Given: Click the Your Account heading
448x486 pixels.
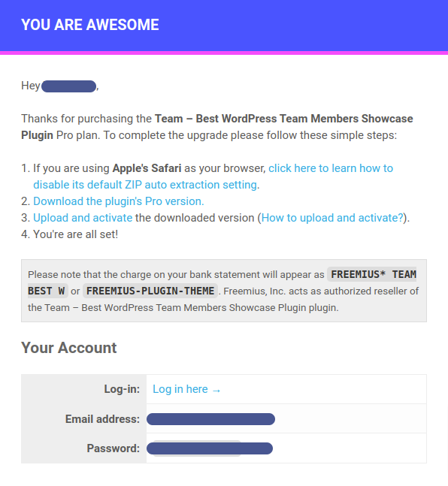Looking at the screenshot, I should click(69, 348).
